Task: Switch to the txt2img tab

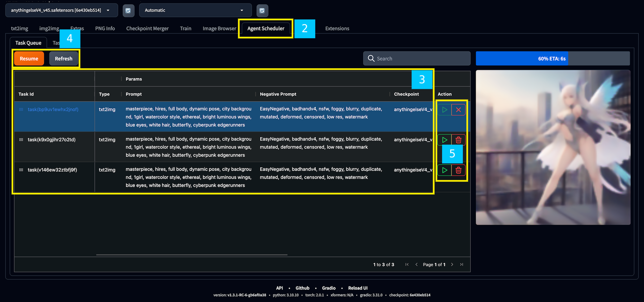Action: point(19,29)
